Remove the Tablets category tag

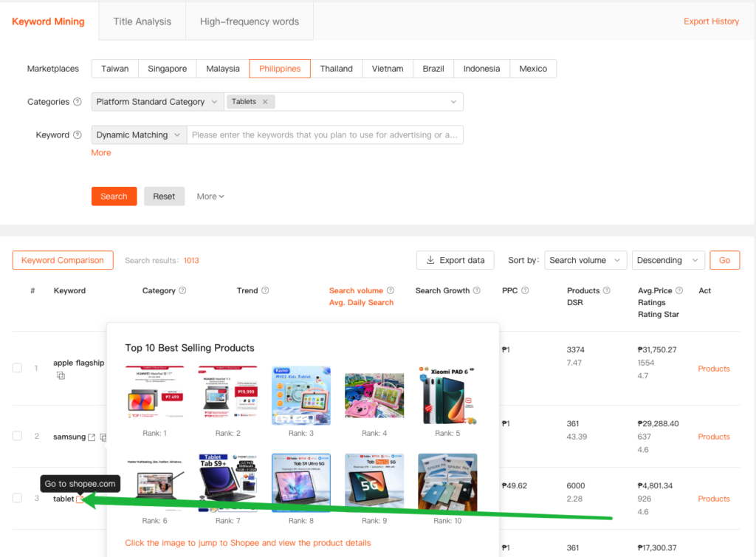coord(265,102)
